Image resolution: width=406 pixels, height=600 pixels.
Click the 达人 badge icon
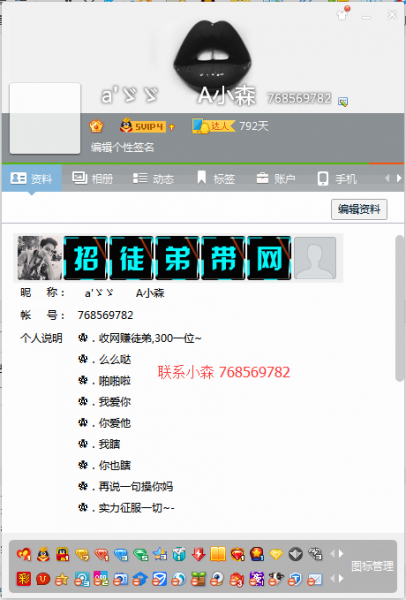pos(214,126)
